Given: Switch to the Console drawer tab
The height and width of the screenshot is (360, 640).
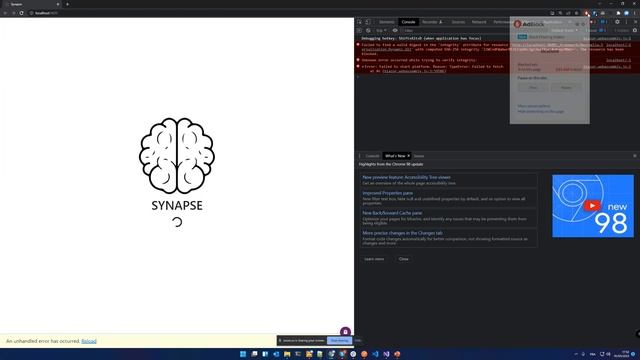Looking at the screenshot, I should pos(372,156).
